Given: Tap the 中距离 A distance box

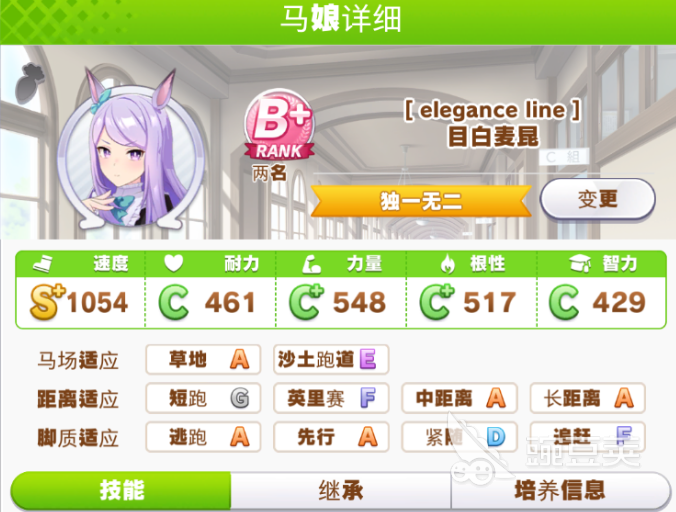Looking at the screenshot, I should pos(459,398).
